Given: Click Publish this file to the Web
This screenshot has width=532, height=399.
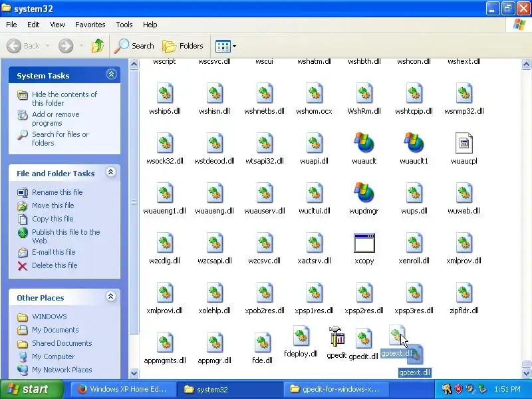Looking at the screenshot, I should click(66, 236).
